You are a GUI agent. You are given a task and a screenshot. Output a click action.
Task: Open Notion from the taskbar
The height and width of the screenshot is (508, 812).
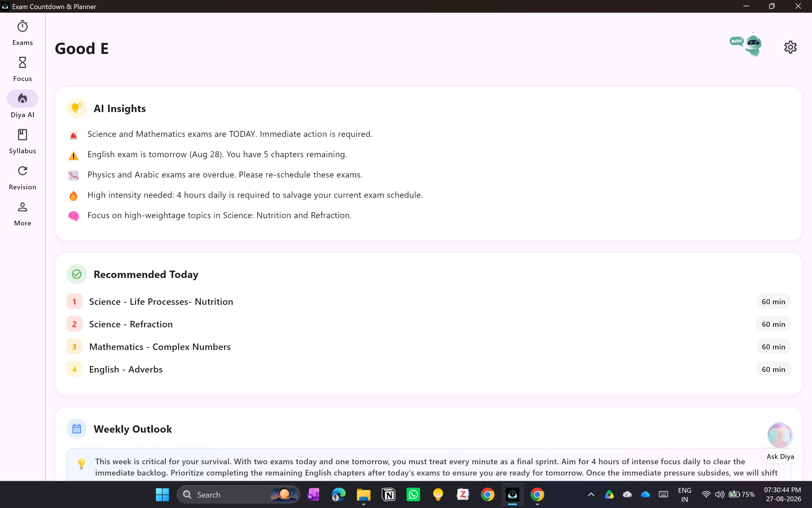click(388, 494)
